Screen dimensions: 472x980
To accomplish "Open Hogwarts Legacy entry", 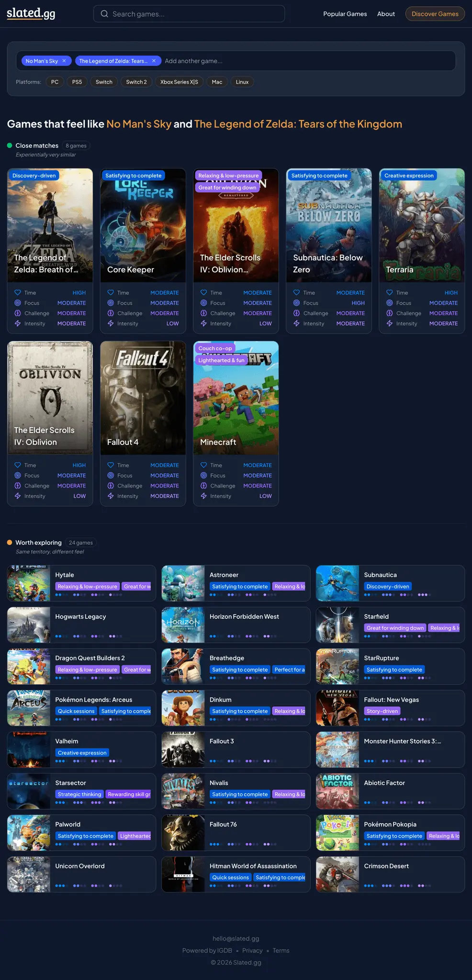I will 81,625.
